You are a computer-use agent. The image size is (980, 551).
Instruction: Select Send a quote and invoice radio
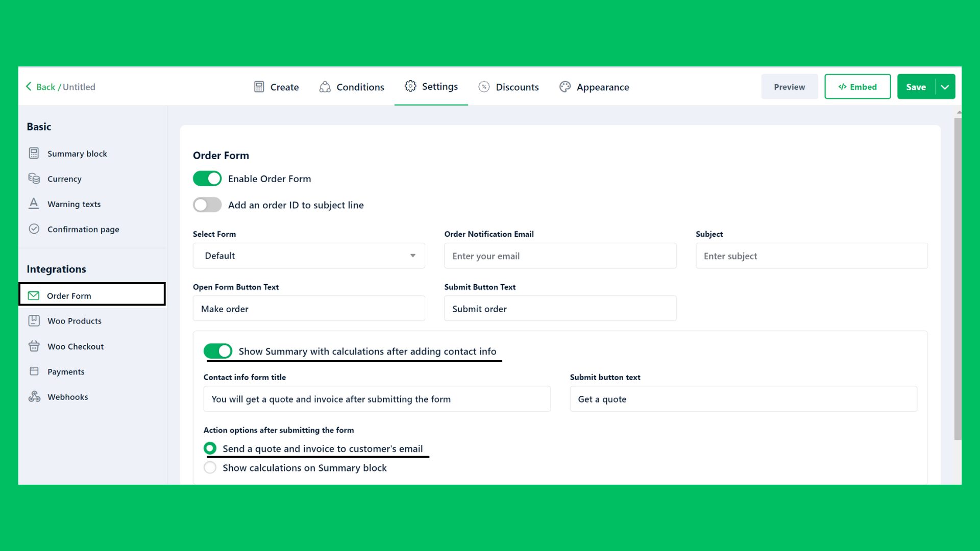[x=210, y=448]
